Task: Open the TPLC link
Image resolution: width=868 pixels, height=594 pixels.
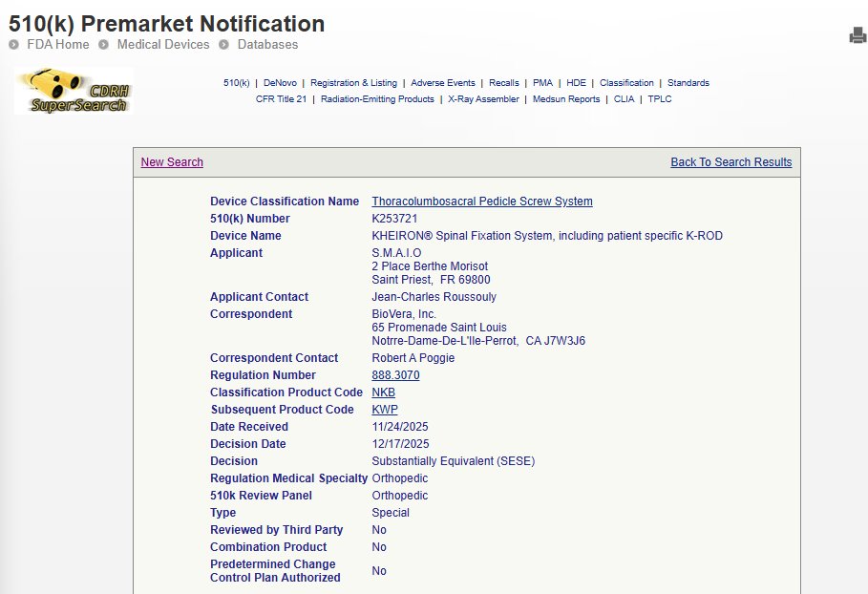Action: [659, 99]
